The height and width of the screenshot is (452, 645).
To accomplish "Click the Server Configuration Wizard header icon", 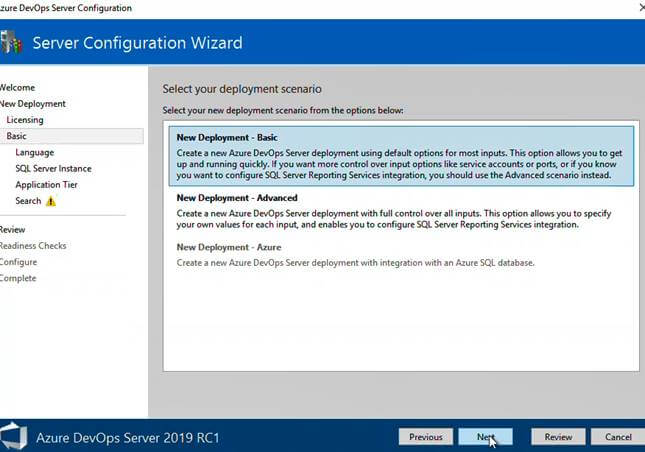I will coord(11,42).
